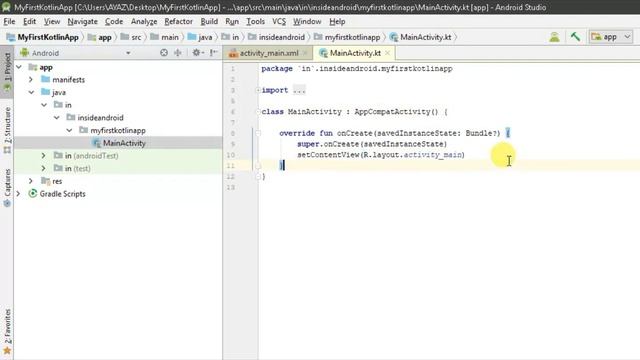Toggle the 2: Favorites tool window

coord(7,331)
